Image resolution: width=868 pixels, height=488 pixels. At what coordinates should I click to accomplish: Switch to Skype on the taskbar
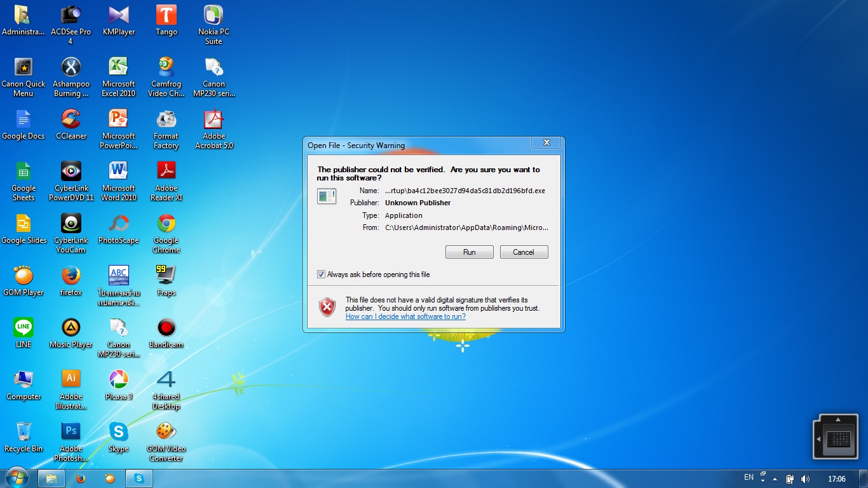pos(139,478)
